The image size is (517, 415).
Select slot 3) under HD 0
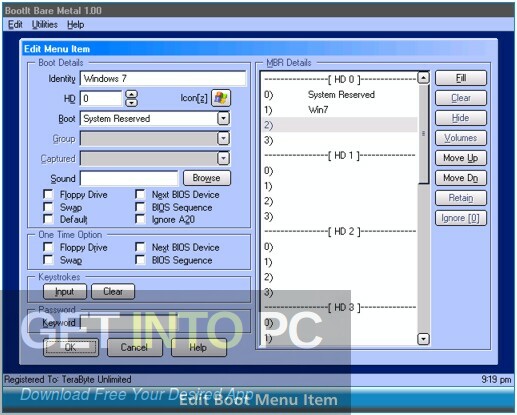point(339,140)
